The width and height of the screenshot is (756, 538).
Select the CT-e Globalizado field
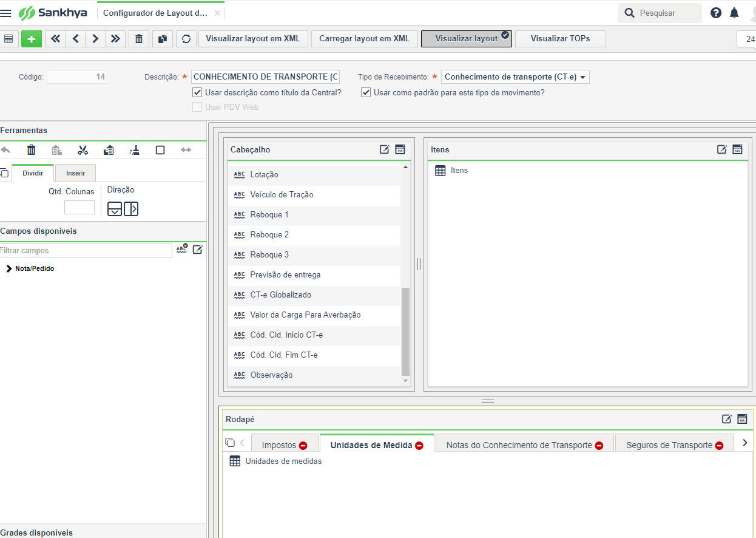pyautogui.click(x=314, y=295)
